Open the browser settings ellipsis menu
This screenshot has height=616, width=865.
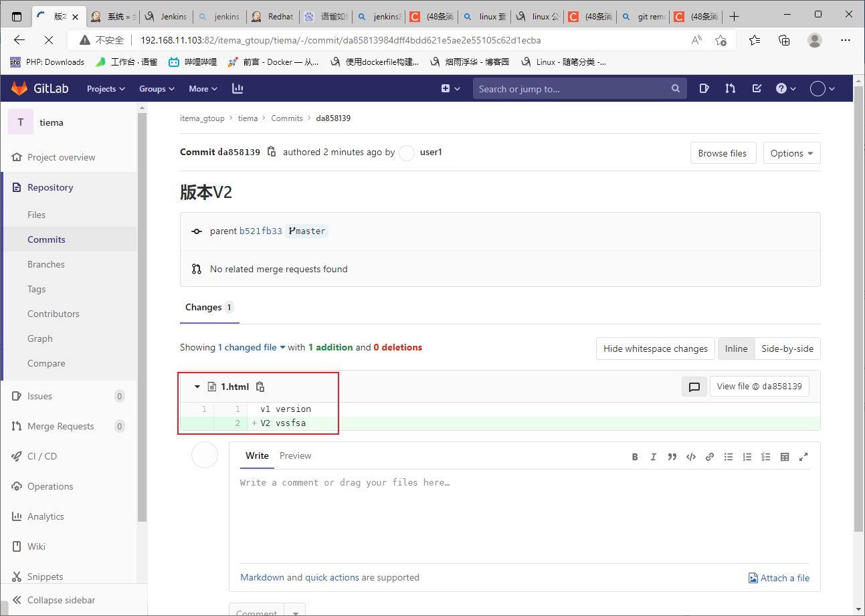pyautogui.click(x=845, y=40)
